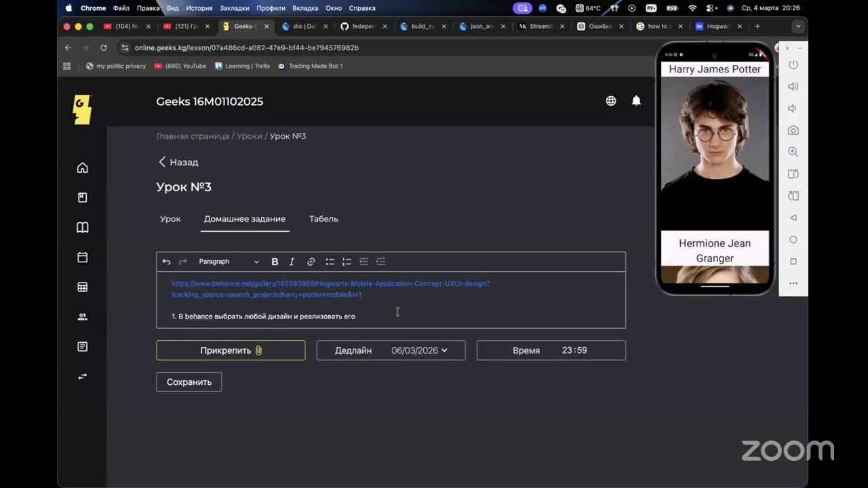Switch to the Табель tab
This screenshot has height=488, width=868.
click(323, 219)
